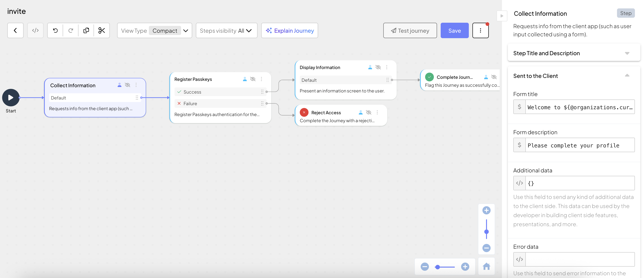The image size is (644, 278).
Task: Click the Start node play icon
Action: 10,97
